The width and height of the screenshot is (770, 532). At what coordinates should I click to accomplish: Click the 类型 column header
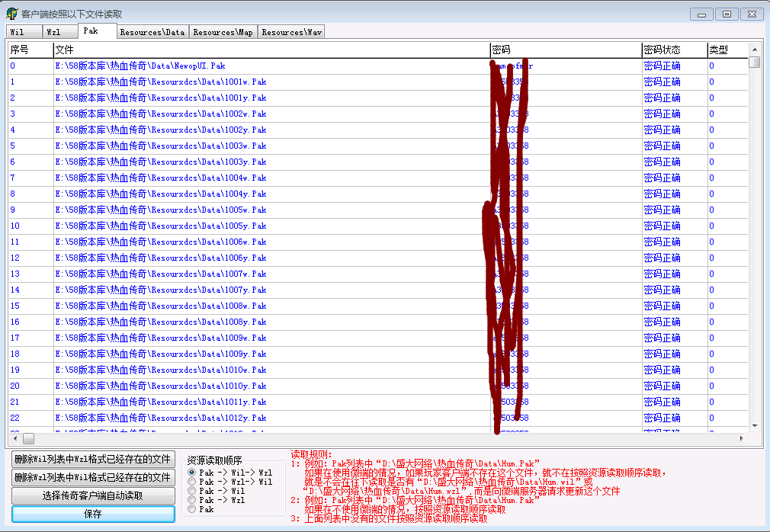coord(728,50)
